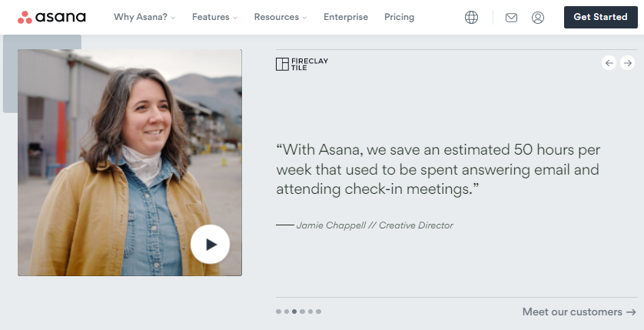Go to next testimonial arrow

coord(627,63)
